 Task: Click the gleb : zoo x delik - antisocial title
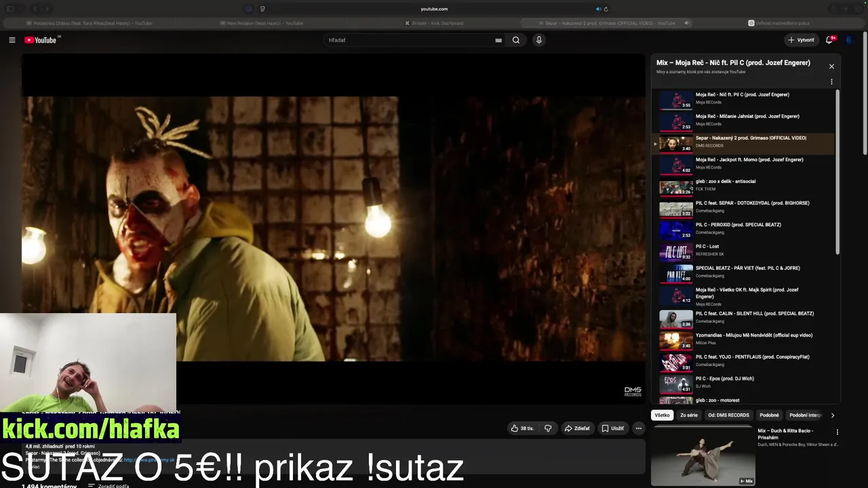click(726, 182)
